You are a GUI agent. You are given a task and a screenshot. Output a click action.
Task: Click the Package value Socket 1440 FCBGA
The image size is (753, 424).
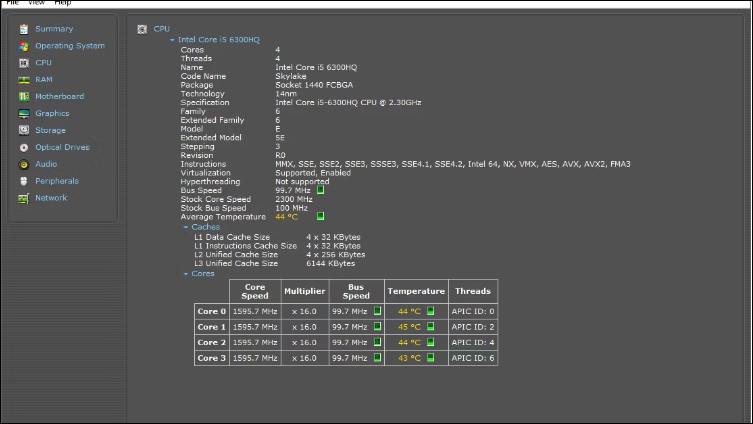pos(314,85)
